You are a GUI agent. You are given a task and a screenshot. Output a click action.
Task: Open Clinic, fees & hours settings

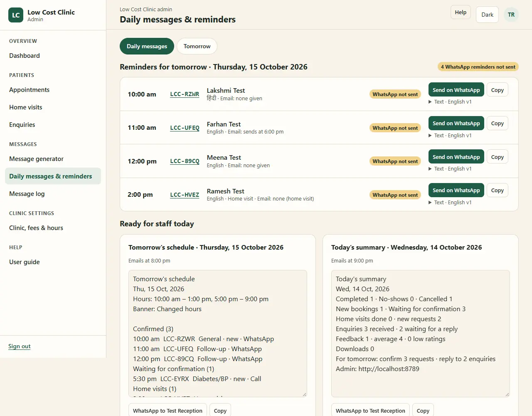tap(53, 228)
